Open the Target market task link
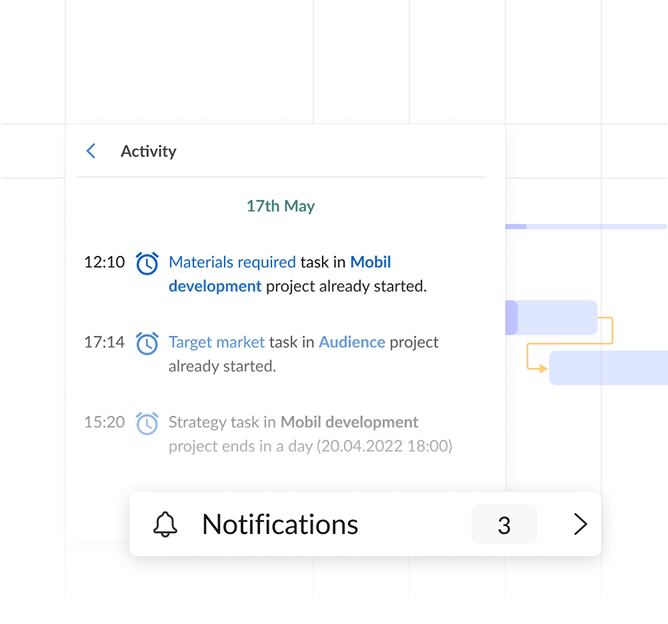 [216, 342]
